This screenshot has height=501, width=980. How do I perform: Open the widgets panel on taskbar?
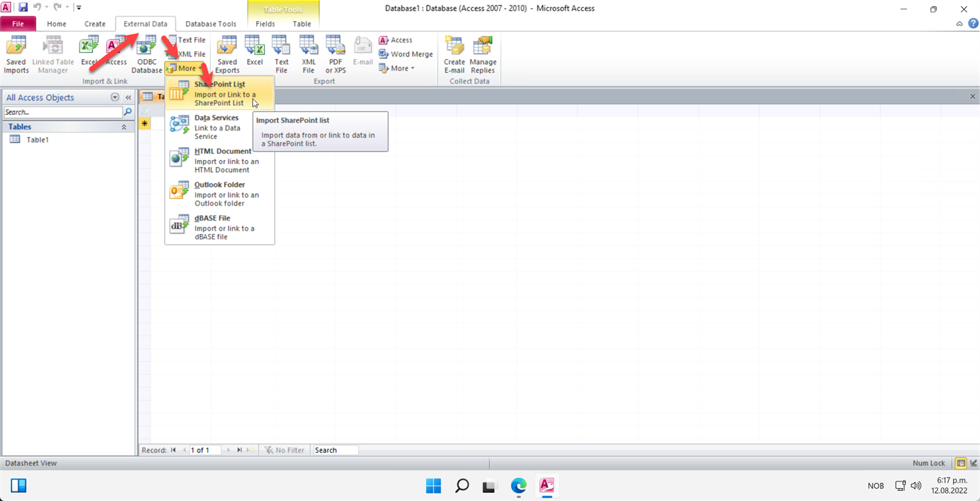point(19,486)
